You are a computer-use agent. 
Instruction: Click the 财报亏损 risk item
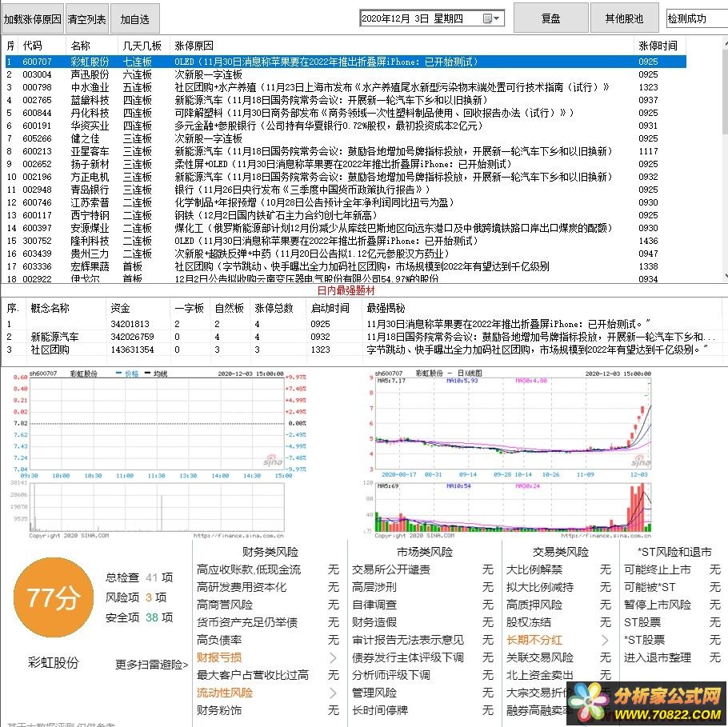pos(219,658)
